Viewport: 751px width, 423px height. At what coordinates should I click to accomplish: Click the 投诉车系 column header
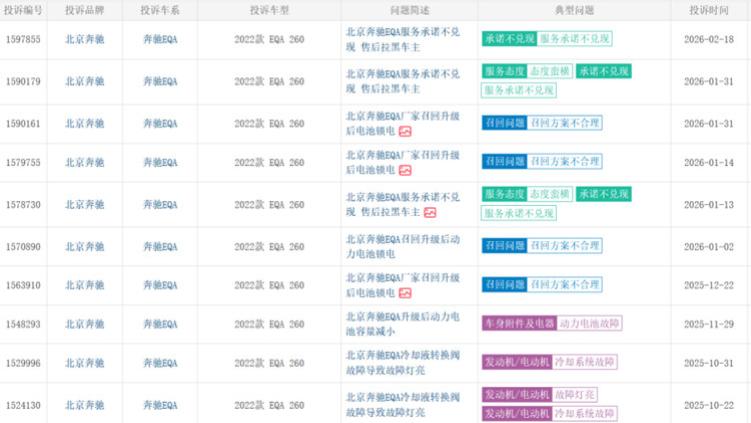(x=160, y=10)
